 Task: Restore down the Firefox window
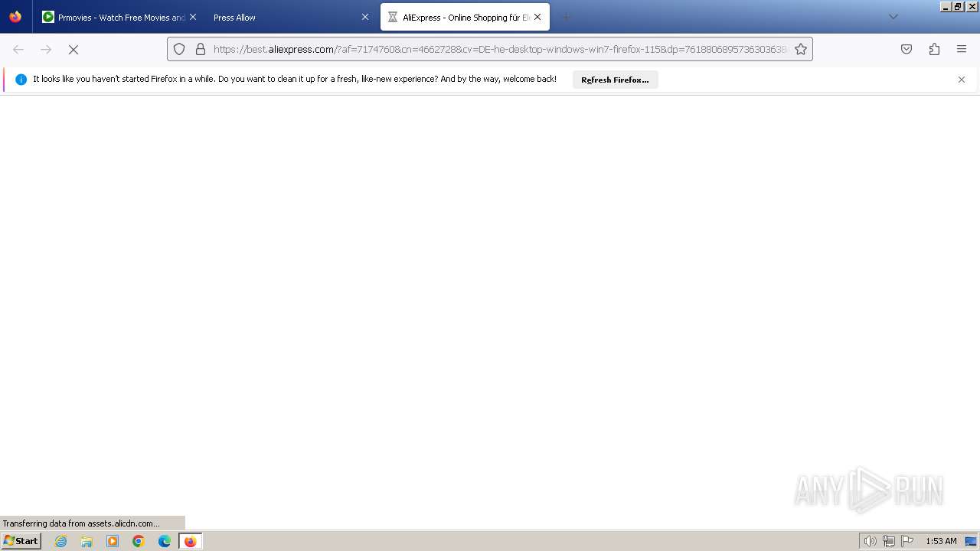[x=958, y=6]
